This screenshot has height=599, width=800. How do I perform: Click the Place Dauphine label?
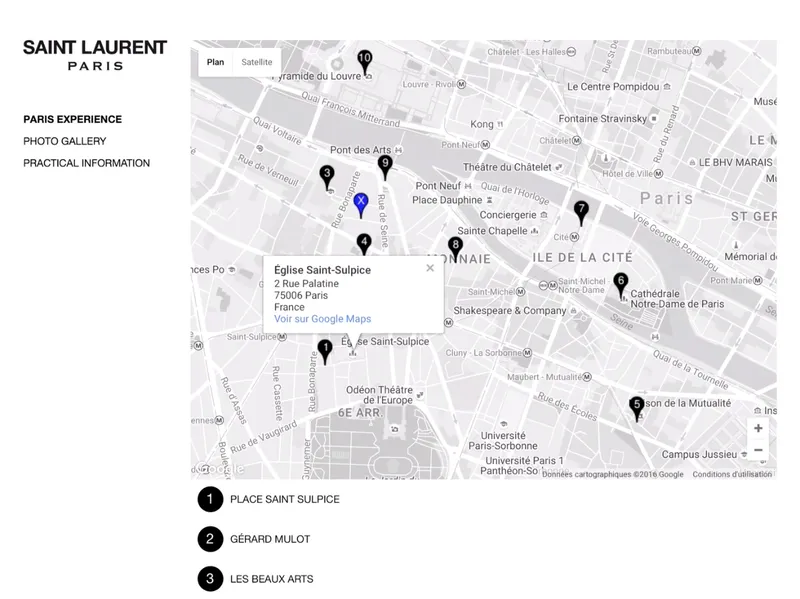point(447,200)
